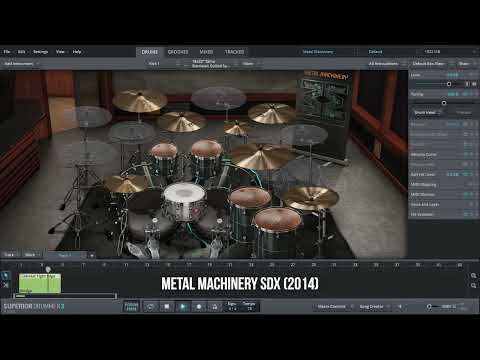Adjust the Level slider knob
480x360 pixels.
click(449, 84)
